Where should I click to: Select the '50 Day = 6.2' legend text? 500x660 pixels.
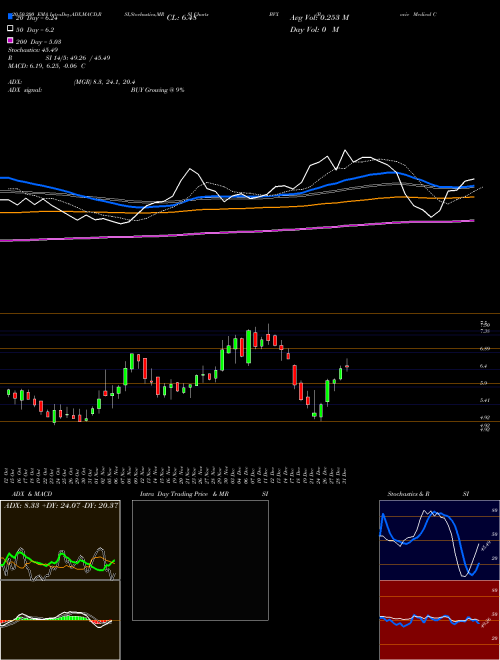pos(35,30)
